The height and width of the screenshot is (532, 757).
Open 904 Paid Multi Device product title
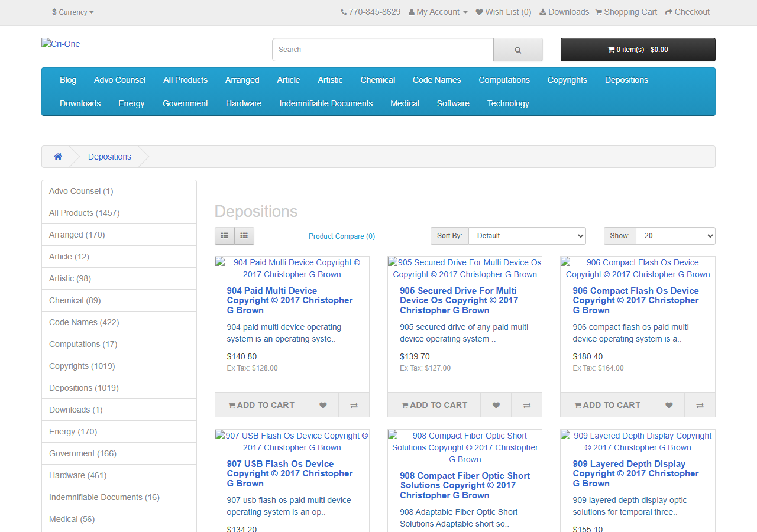(x=290, y=300)
